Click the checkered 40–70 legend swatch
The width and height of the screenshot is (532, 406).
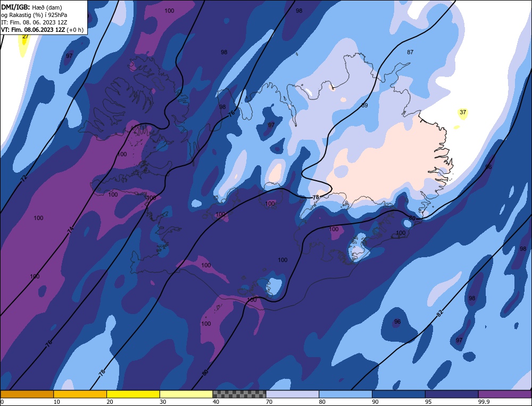pos(239,394)
